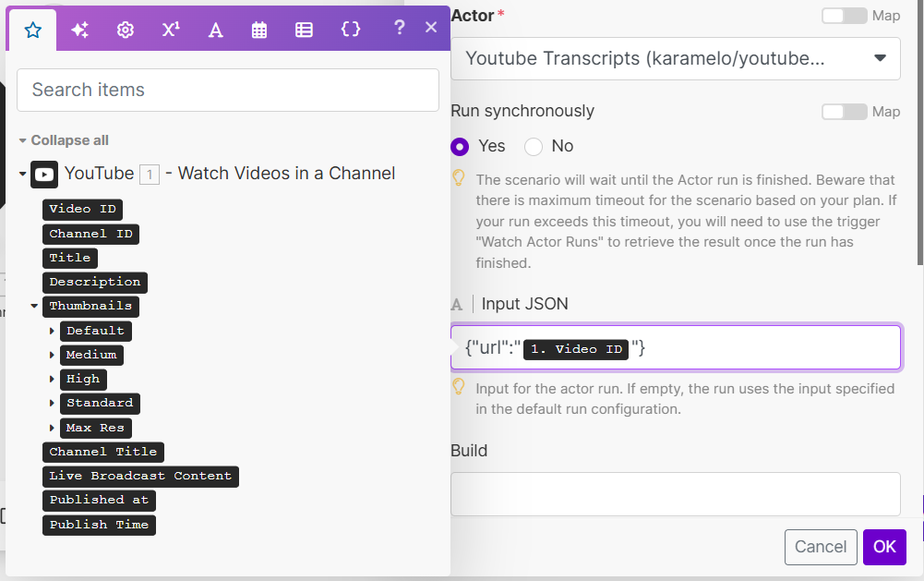Expand the High thumbnail entry
The height and width of the screenshot is (581, 924).
(52, 380)
